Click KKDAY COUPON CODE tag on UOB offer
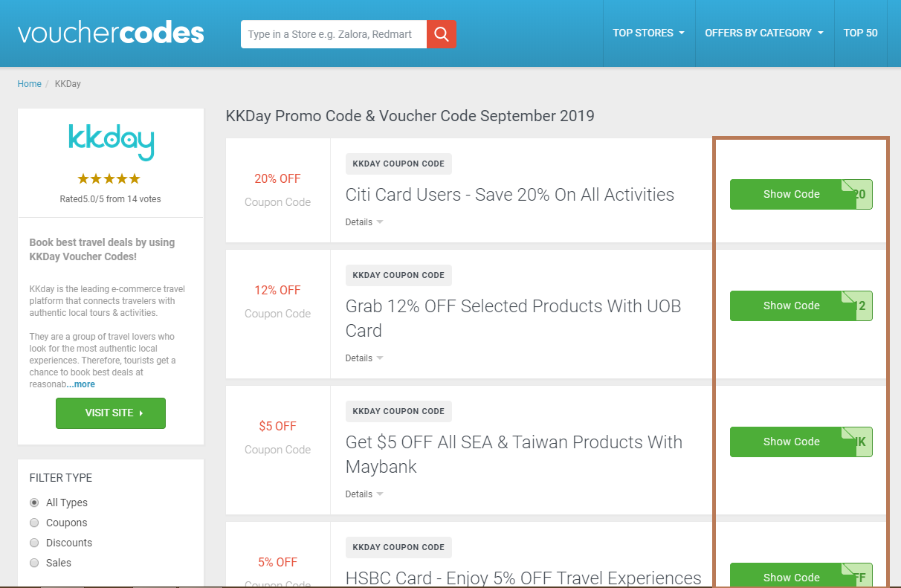The image size is (901, 588). point(398,275)
